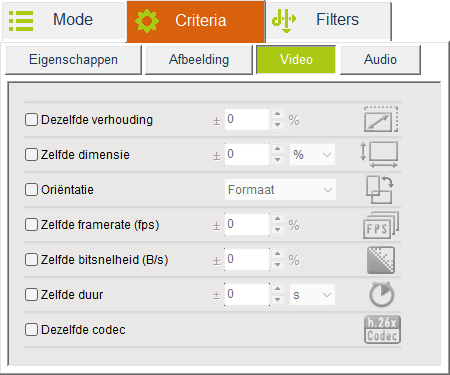Open the Mode tab
This screenshot has height=375, width=450.
point(64,21)
